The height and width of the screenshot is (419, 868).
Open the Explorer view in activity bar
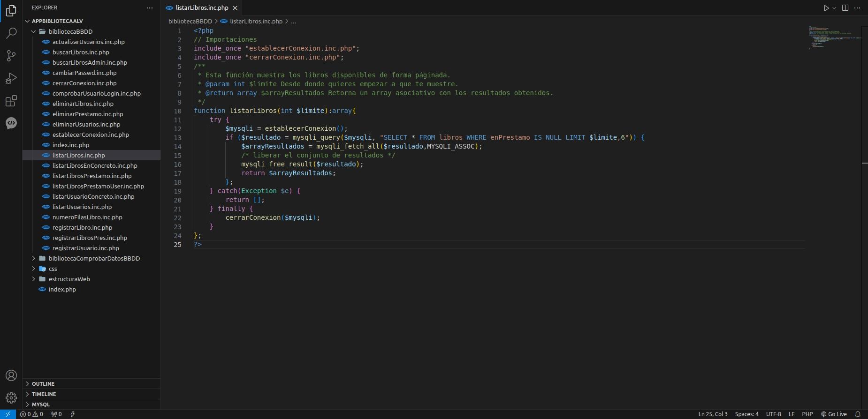pyautogui.click(x=11, y=10)
